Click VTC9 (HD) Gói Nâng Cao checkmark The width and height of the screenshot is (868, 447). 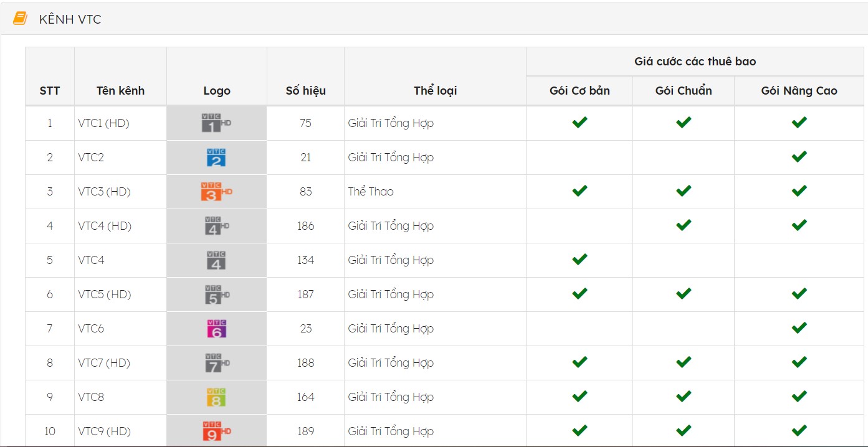coord(799,431)
